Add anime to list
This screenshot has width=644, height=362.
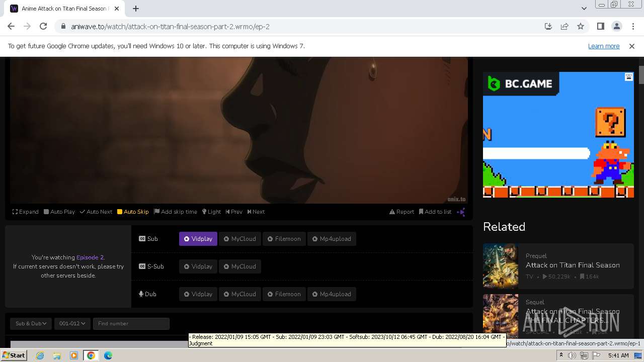click(x=435, y=212)
